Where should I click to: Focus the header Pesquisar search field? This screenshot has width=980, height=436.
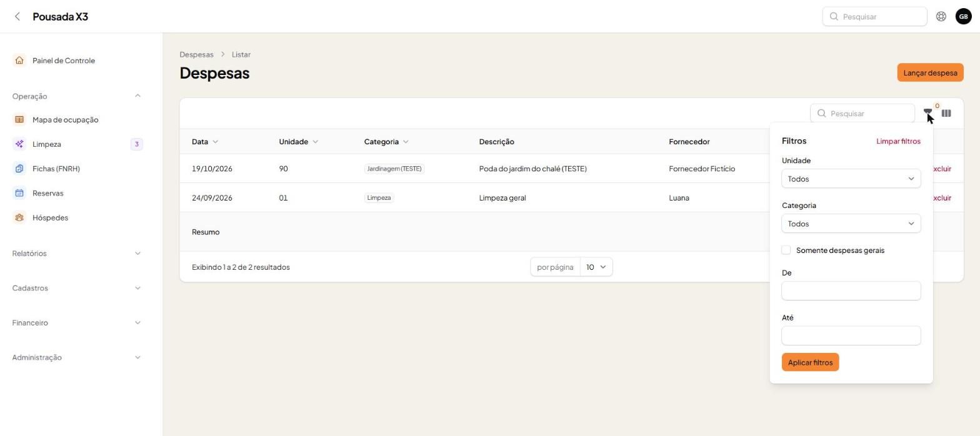click(874, 16)
